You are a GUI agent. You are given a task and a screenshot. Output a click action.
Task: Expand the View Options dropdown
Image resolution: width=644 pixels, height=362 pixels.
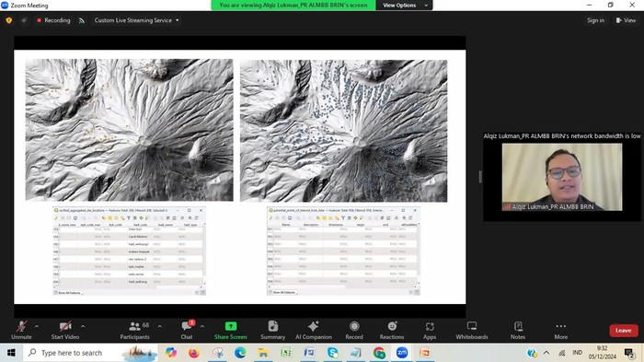[405, 6]
